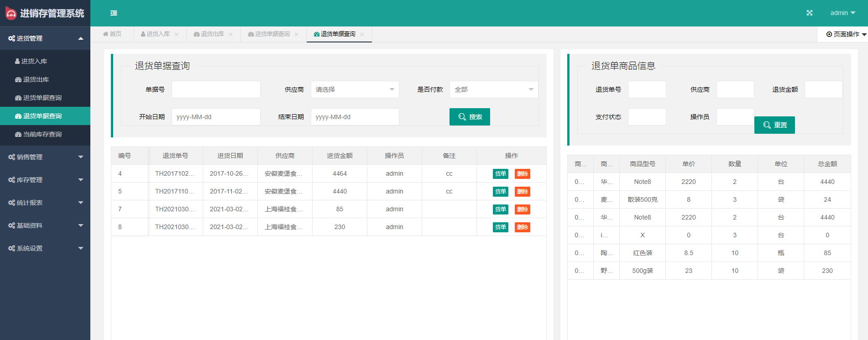Expand the 销售管理 sidebar menu
This screenshot has height=340, width=868.
pyautogui.click(x=45, y=157)
